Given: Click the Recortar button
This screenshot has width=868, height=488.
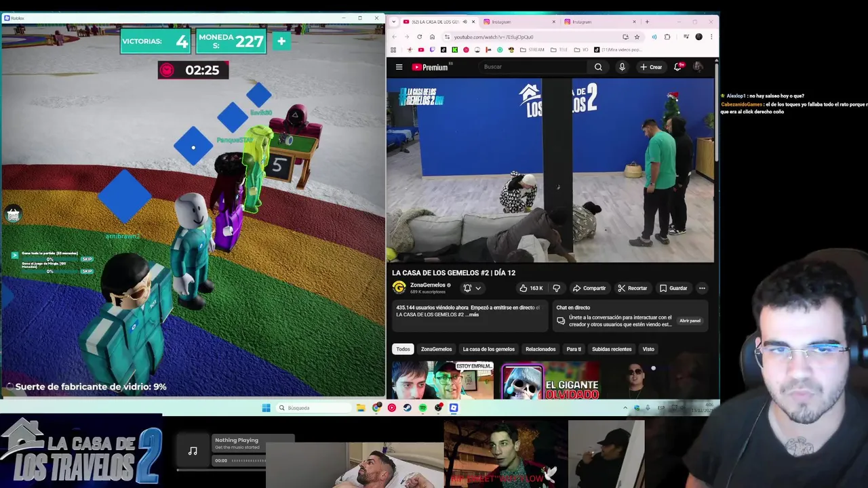Looking at the screenshot, I should [633, 288].
